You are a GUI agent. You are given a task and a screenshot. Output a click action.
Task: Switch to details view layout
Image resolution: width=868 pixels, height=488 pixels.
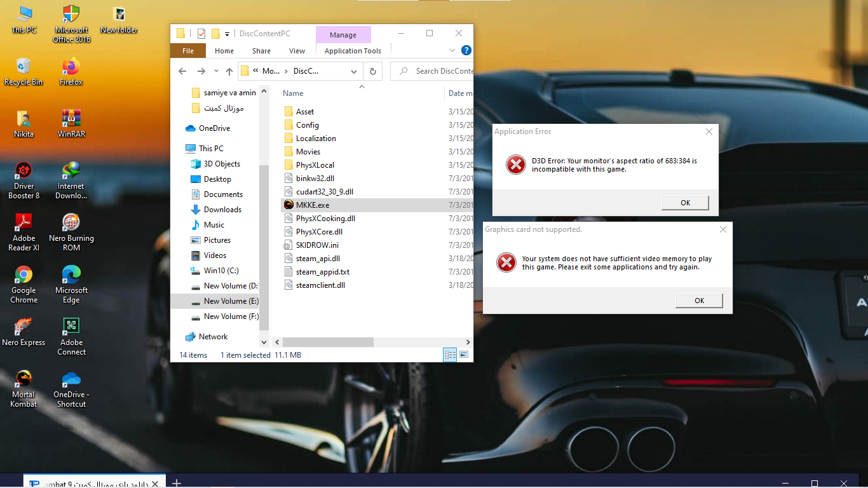point(450,355)
